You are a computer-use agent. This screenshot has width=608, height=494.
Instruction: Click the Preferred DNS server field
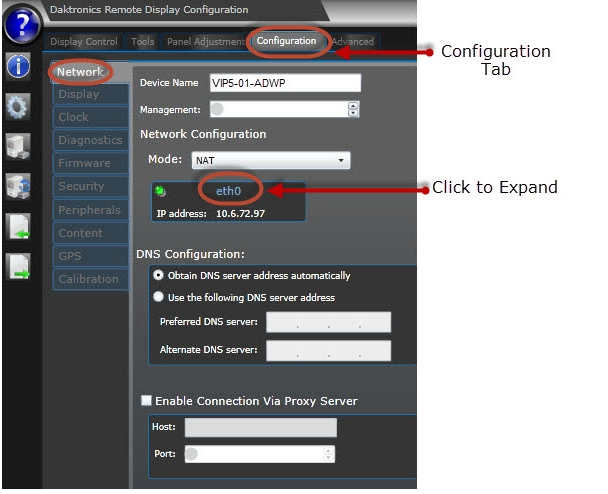328,322
